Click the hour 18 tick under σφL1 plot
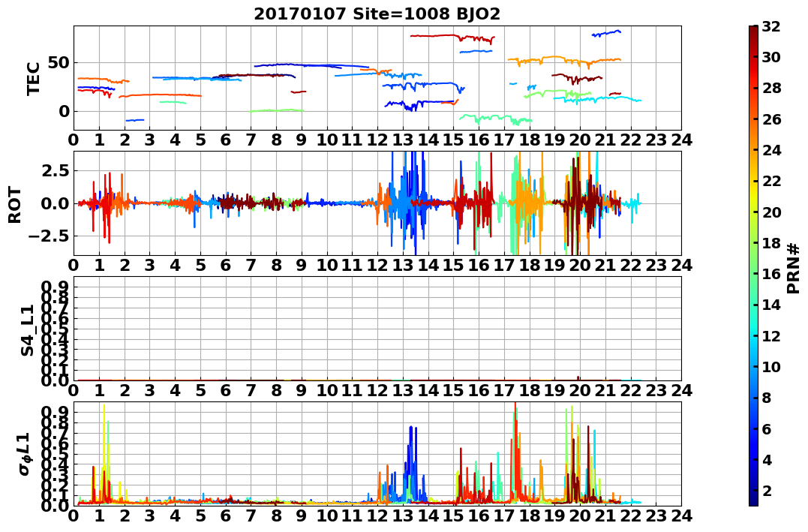Image resolution: width=808 pixels, height=532 pixels. coord(529,516)
